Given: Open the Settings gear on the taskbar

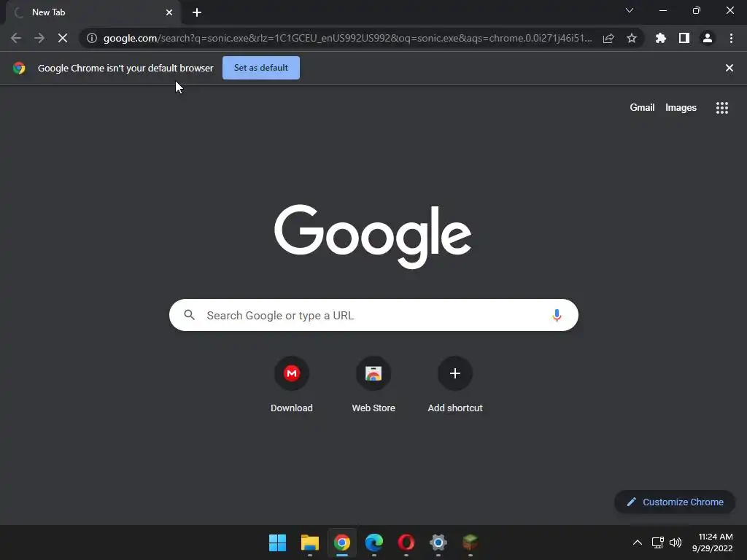Looking at the screenshot, I should click(x=438, y=542).
